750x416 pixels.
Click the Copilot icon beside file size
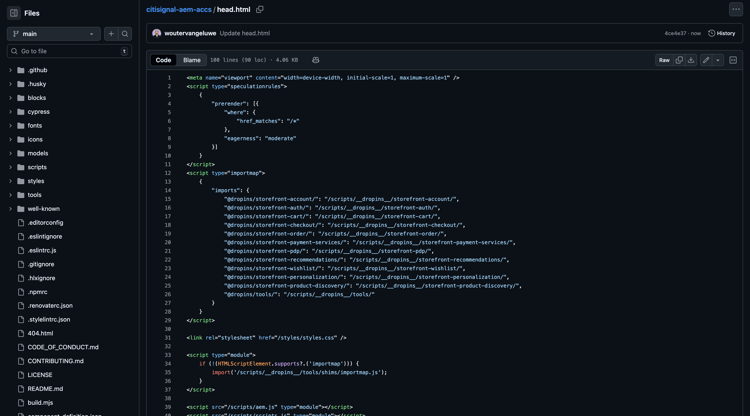pyautogui.click(x=316, y=60)
